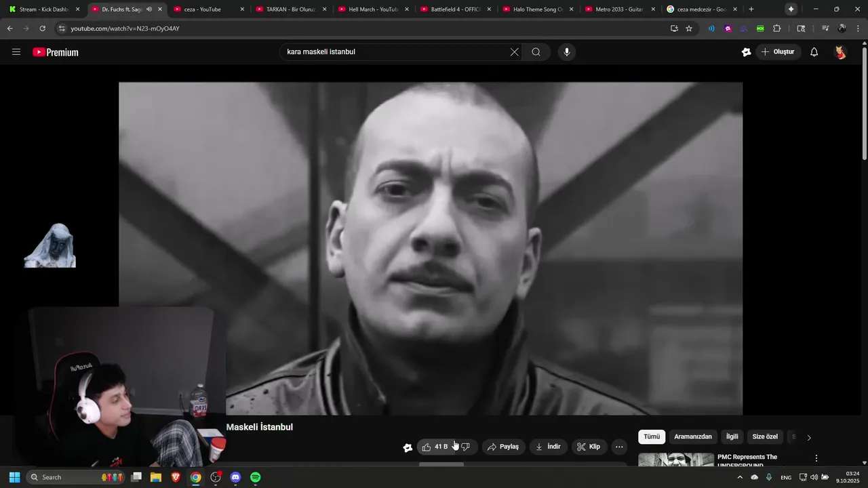Image resolution: width=868 pixels, height=488 pixels.
Task: Select the Size özel filter chip
Action: (x=765, y=437)
